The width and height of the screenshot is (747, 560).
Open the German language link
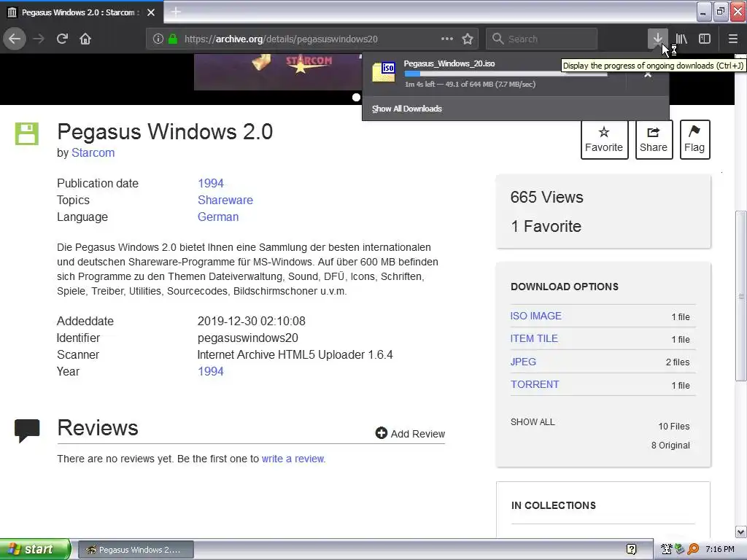[218, 217]
